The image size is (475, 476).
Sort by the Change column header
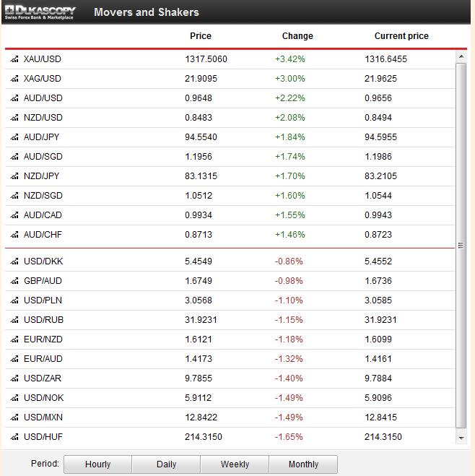297,36
